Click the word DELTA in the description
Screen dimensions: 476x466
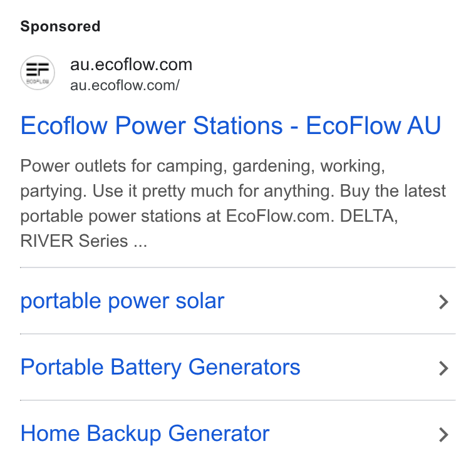coord(369,216)
